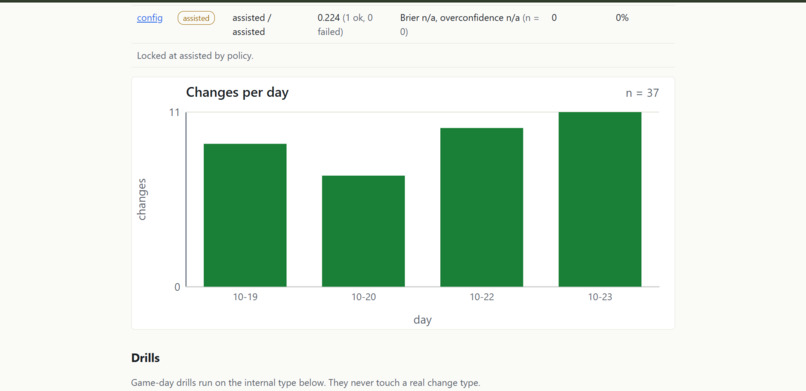Open the config change type link

(x=150, y=18)
